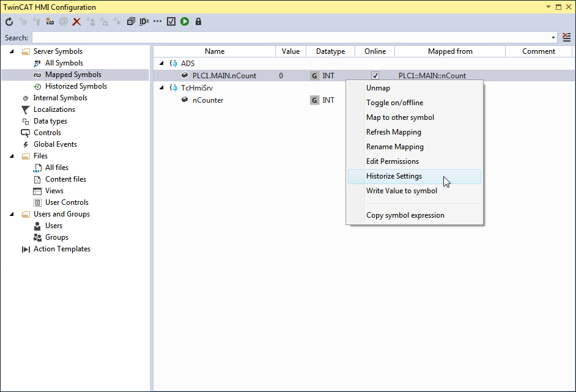Choose Unmap from the context menu
This screenshot has width=576, height=392.
click(415, 88)
